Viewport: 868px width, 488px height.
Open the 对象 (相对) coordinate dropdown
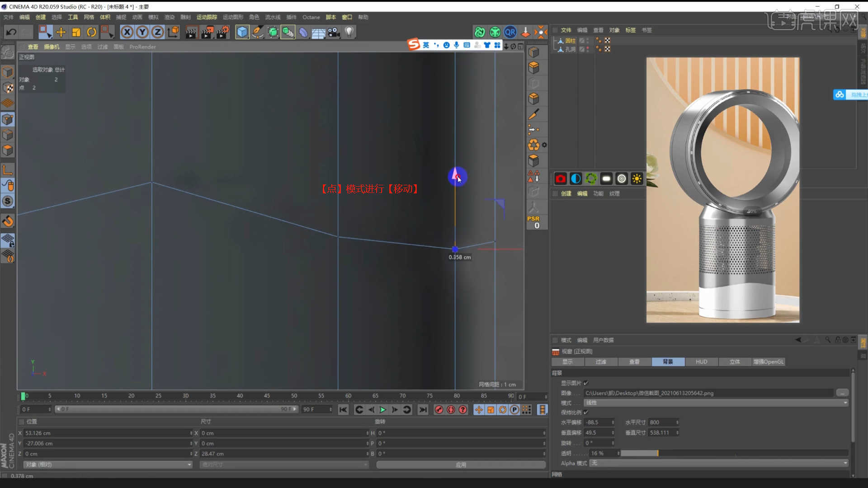[x=108, y=465]
